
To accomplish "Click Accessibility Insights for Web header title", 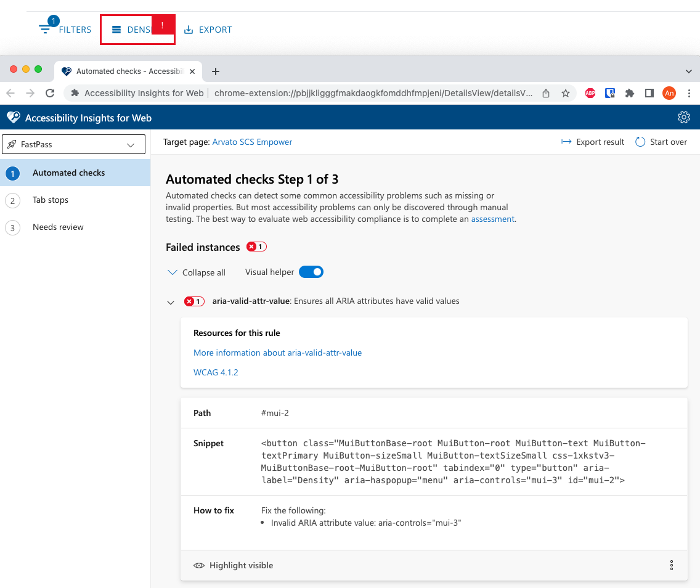I will [x=88, y=118].
